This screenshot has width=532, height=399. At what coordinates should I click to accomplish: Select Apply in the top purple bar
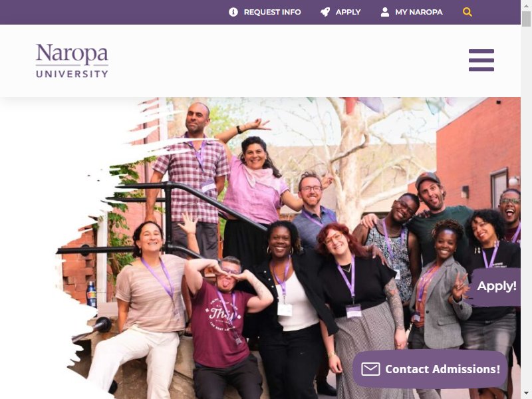click(x=340, y=12)
